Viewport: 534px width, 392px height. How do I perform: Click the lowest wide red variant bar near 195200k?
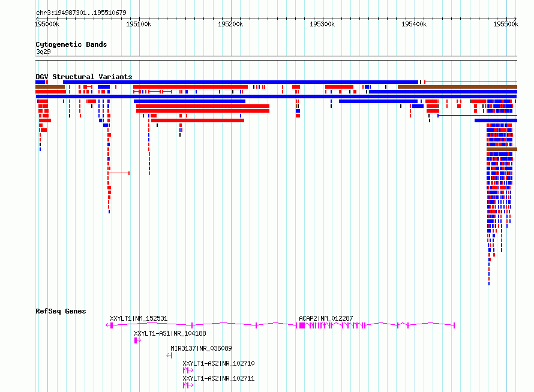[x=197, y=120]
